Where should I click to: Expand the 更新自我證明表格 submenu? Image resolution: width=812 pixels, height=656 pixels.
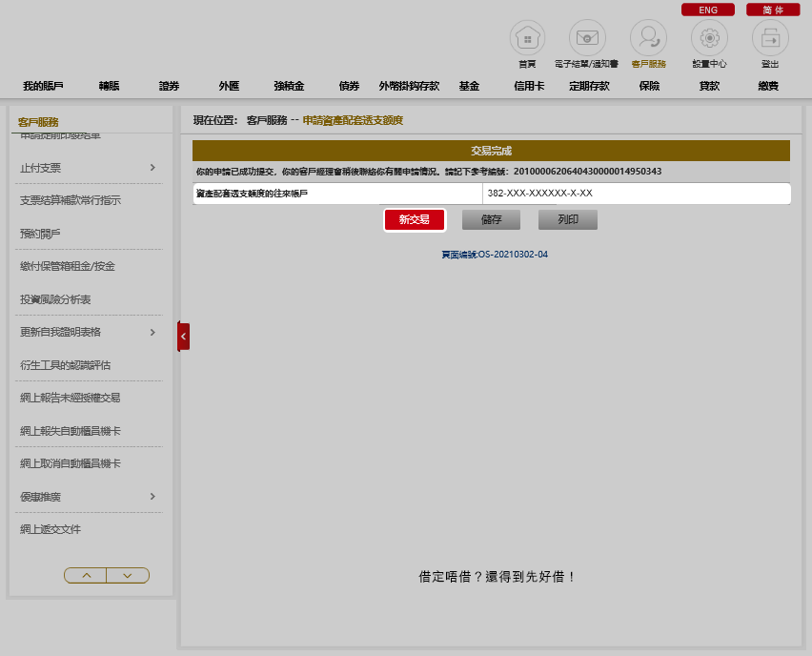(x=152, y=332)
